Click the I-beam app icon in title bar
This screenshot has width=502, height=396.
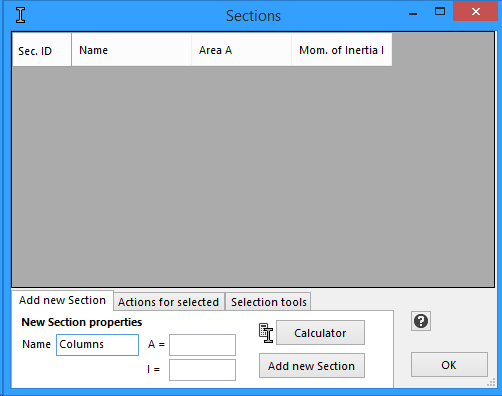tap(20, 15)
